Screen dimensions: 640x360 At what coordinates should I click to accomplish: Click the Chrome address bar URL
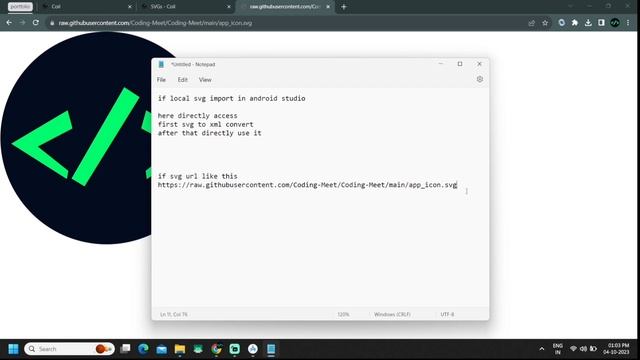pos(155,23)
